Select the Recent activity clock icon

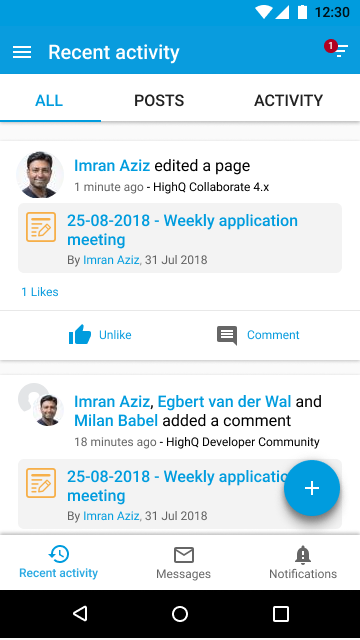point(59,554)
